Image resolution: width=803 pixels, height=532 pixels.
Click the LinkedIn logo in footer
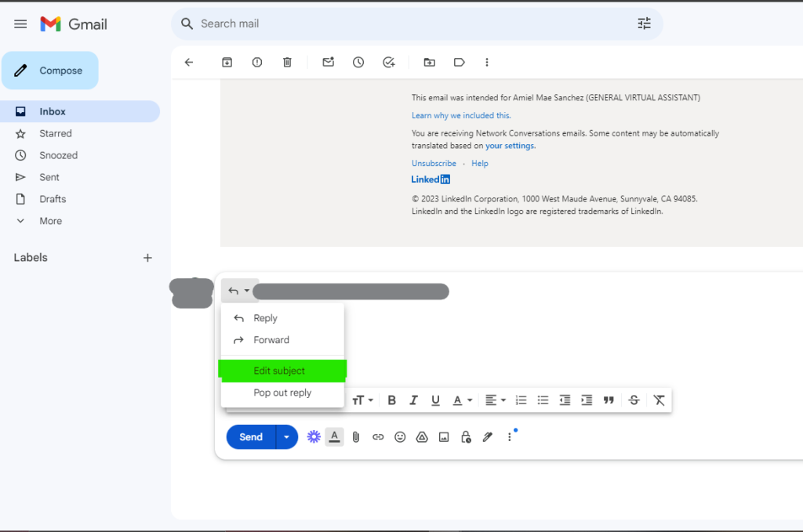[x=431, y=179]
